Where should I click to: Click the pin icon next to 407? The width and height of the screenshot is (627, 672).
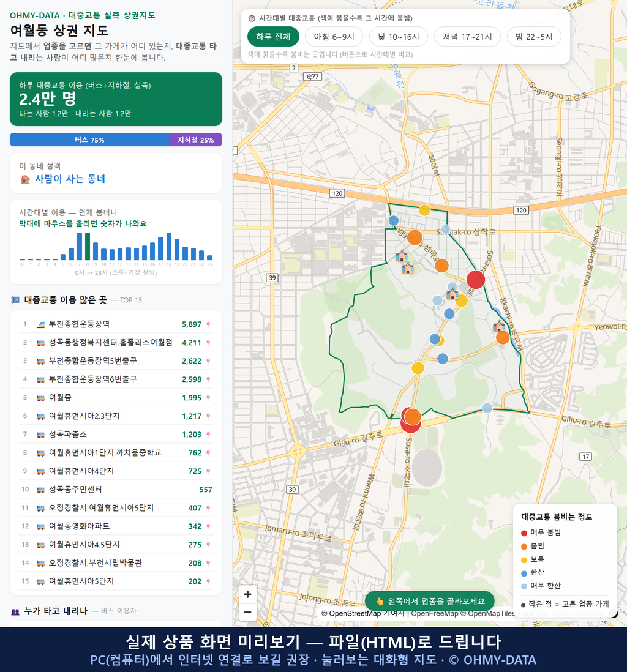click(x=208, y=508)
